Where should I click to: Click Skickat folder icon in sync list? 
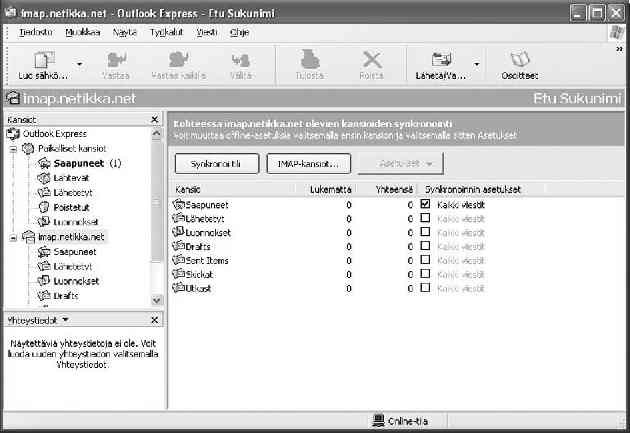coord(178,274)
